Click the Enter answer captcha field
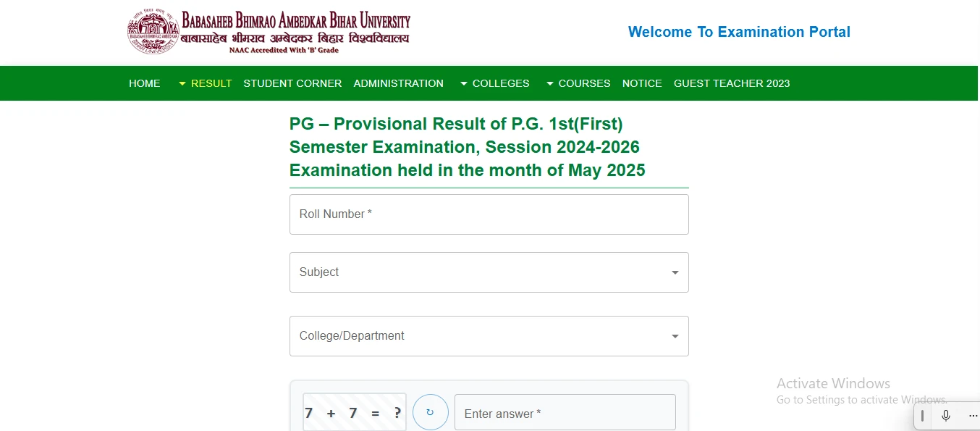980x431 pixels. point(565,414)
